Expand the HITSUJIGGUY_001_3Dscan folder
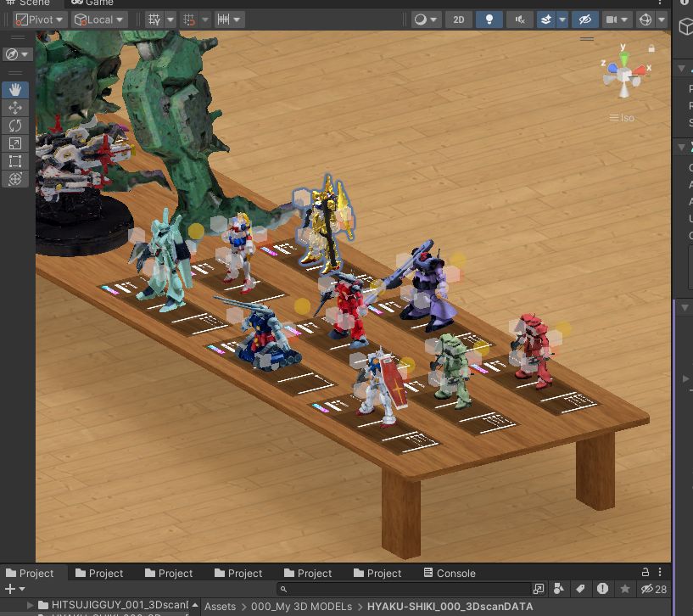The width and height of the screenshot is (693, 616). [30, 604]
